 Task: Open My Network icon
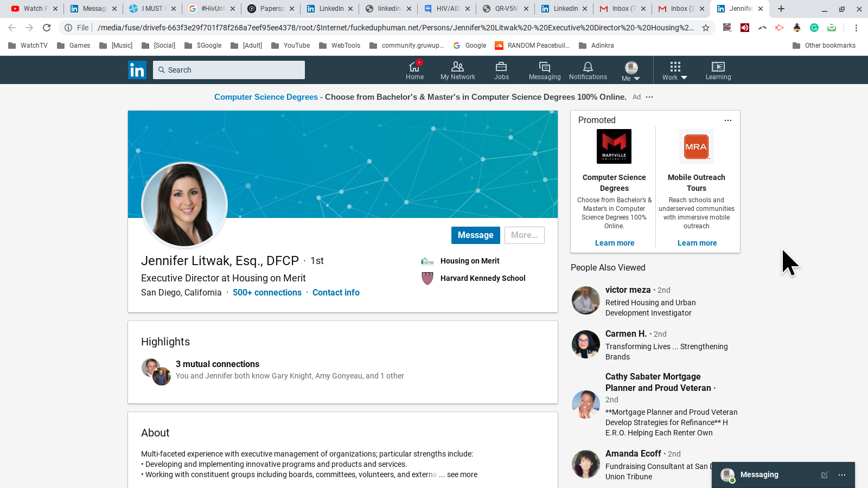pyautogui.click(x=458, y=70)
